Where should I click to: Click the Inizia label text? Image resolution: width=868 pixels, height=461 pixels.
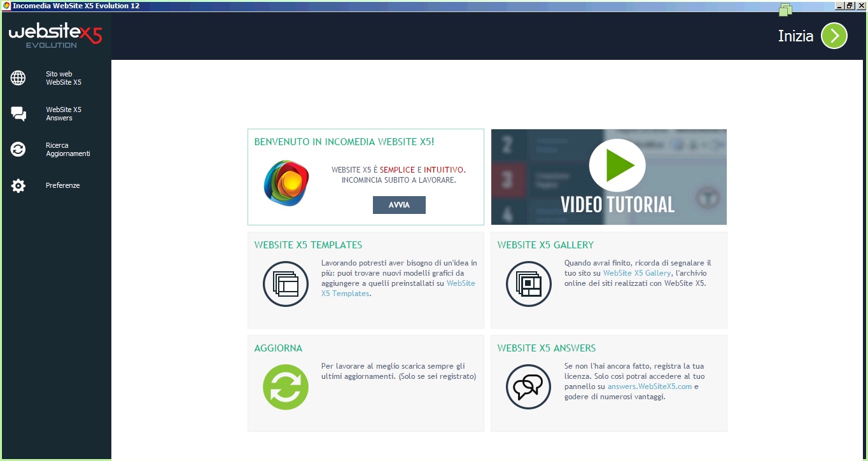(x=795, y=36)
